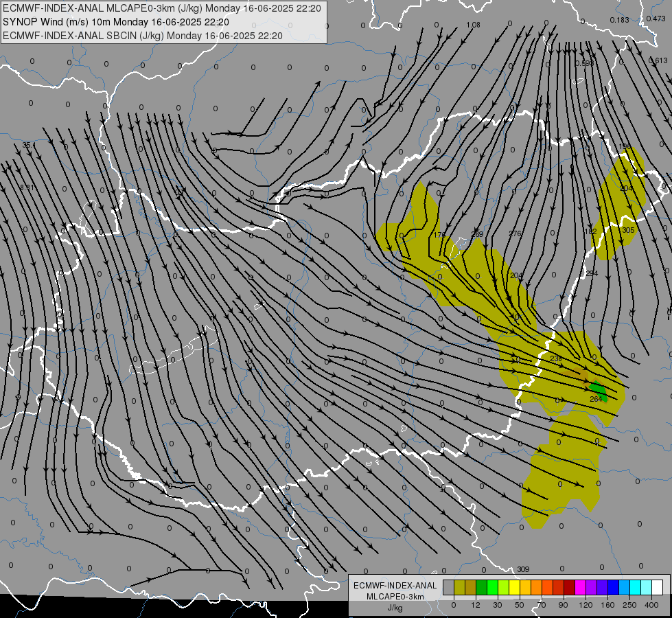The height and width of the screenshot is (618, 672).
Task: Click the map value 264
Action: pyautogui.click(x=596, y=399)
